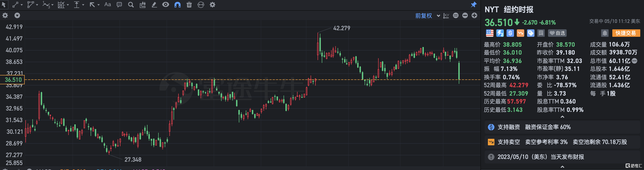Open the gray notes icon
This screenshot has width=644, height=170.
click(x=541, y=33)
